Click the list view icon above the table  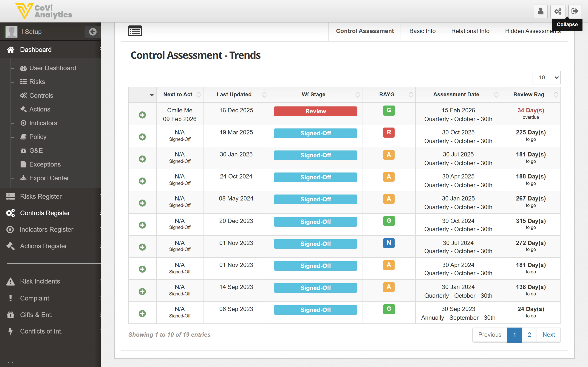click(135, 31)
